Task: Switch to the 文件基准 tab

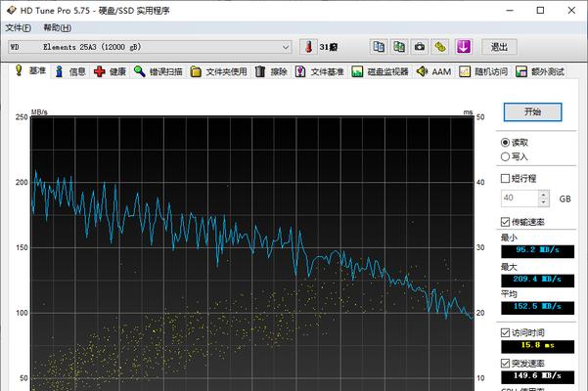Action: coord(320,71)
